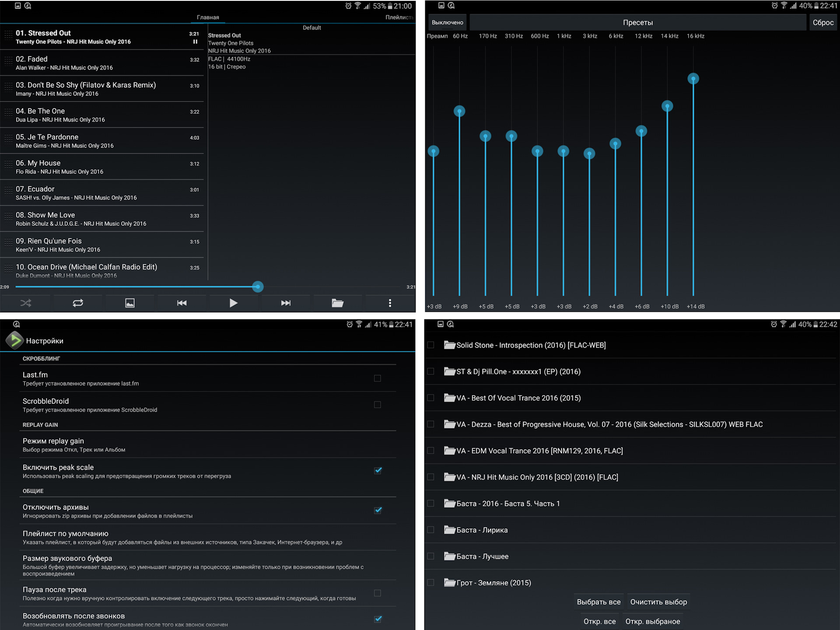Open the Пресеты presets dropdown

tap(638, 22)
